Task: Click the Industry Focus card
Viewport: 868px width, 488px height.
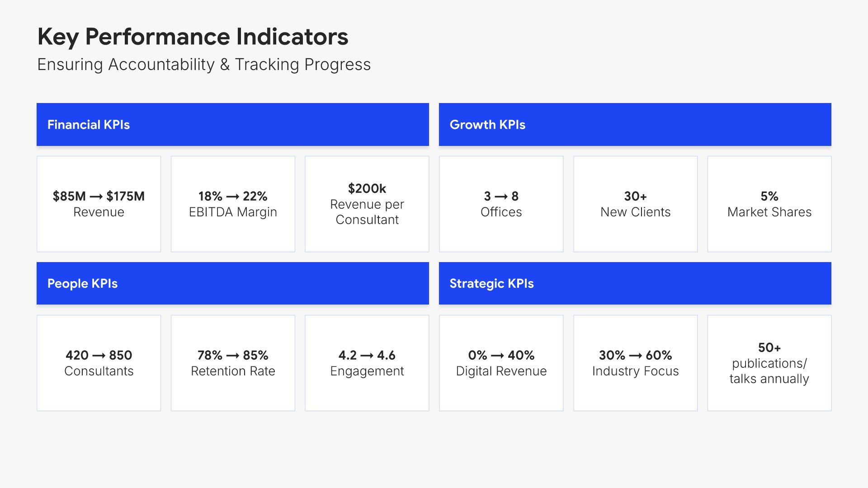Action: 635,363
